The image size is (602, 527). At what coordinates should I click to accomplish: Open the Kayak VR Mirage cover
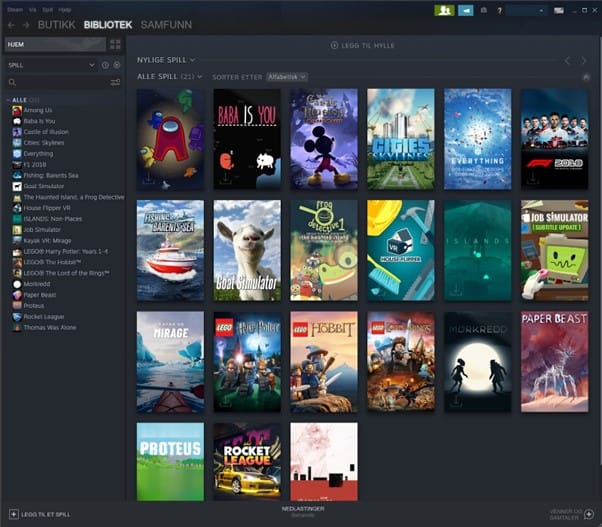[x=170, y=362]
